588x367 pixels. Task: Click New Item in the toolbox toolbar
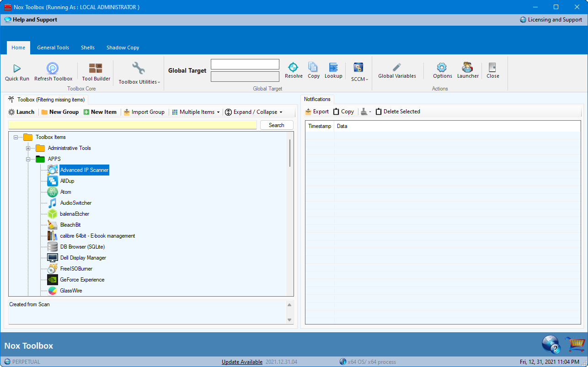(100, 112)
